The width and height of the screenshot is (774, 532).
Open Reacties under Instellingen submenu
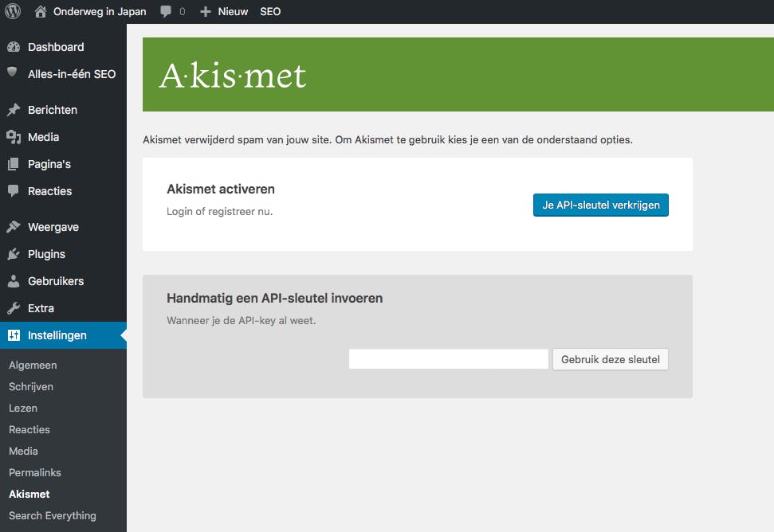[x=29, y=430]
